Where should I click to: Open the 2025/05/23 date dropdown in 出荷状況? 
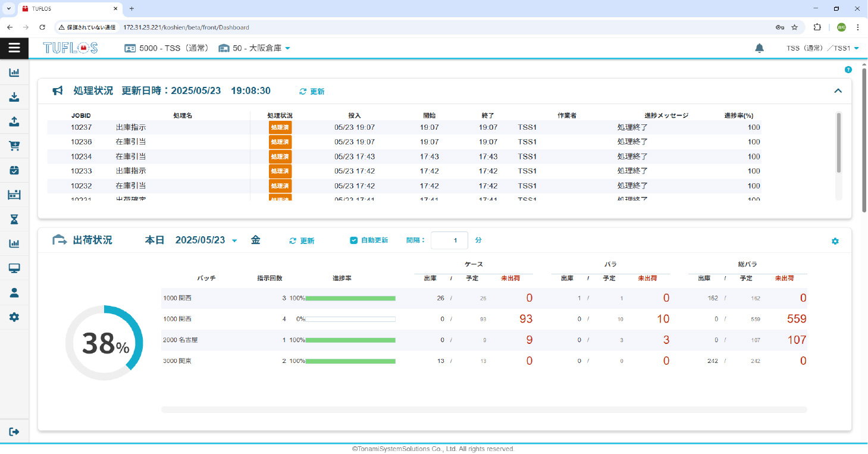206,240
